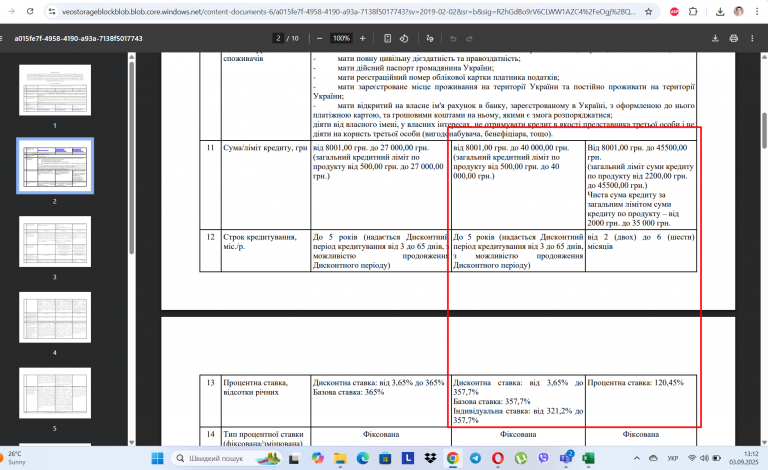Image resolution: width=768 pixels, height=470 pixels.
Task: Open the 26°C Sunny weather widget
Action: 15,458
